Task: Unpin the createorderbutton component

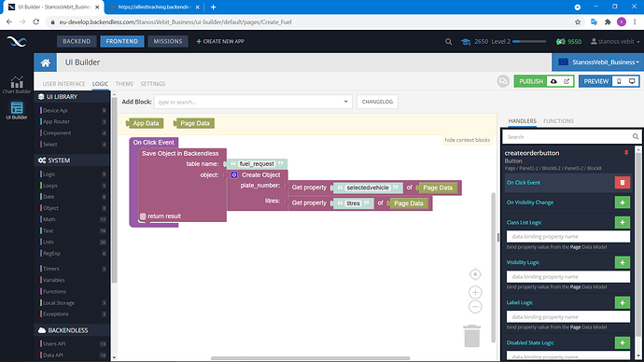Action: [x=626, y=153]
